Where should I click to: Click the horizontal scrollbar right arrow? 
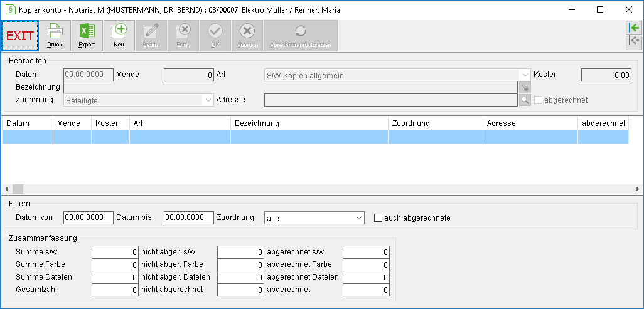[x=636, y=189]
